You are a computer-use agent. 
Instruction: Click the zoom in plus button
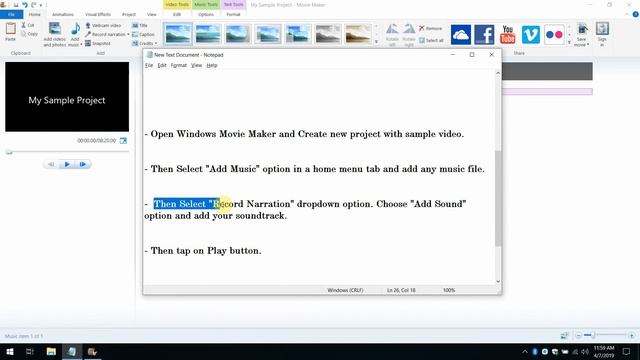(631, 336)
